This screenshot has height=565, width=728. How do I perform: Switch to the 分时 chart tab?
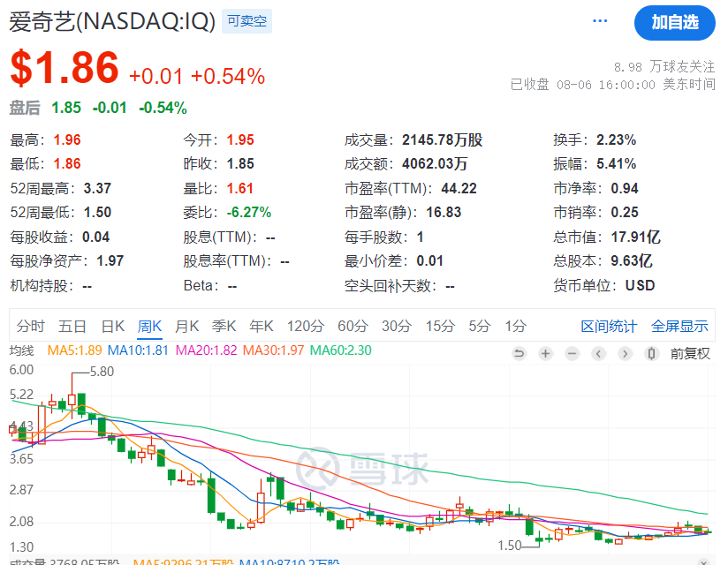pyautogui.click(x=30, y=326)
